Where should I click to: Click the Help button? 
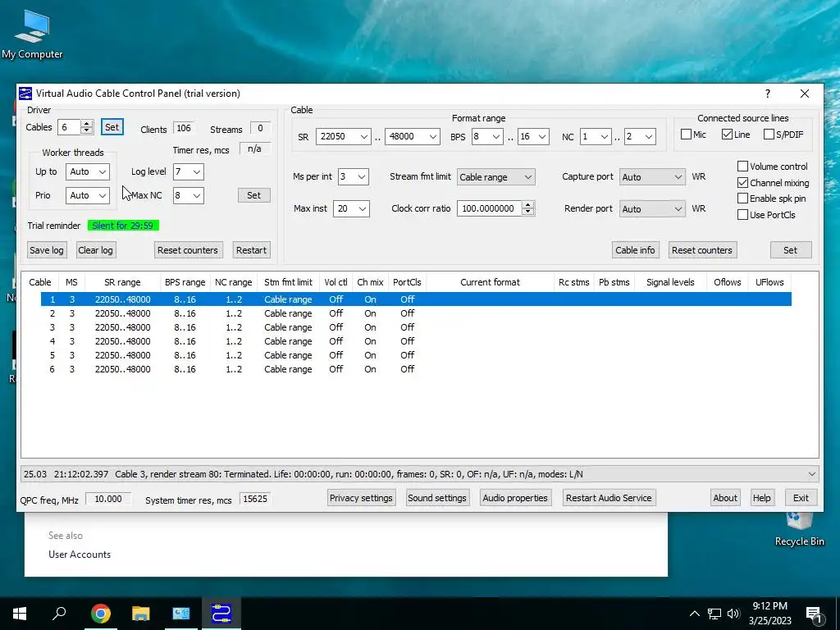[762, 498]
